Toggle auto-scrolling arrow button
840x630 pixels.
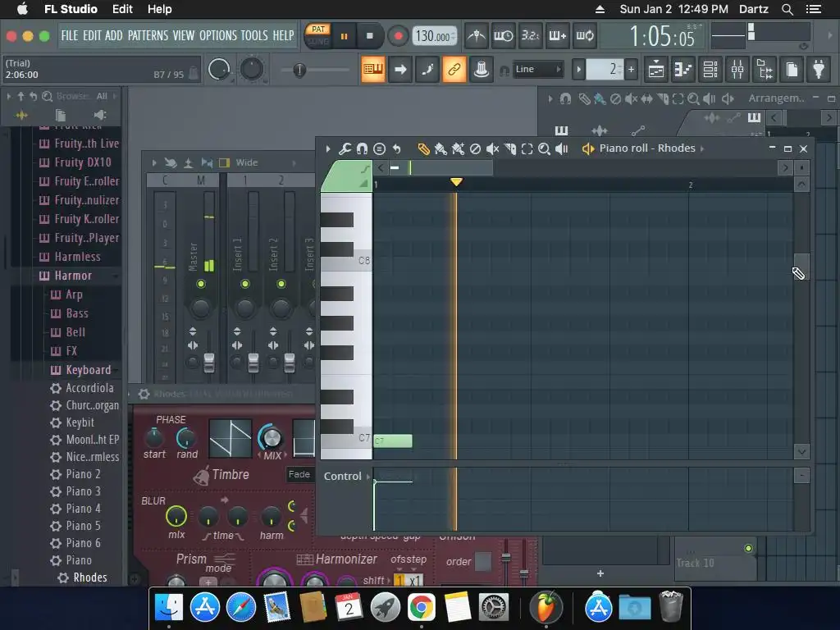[400, 69]
